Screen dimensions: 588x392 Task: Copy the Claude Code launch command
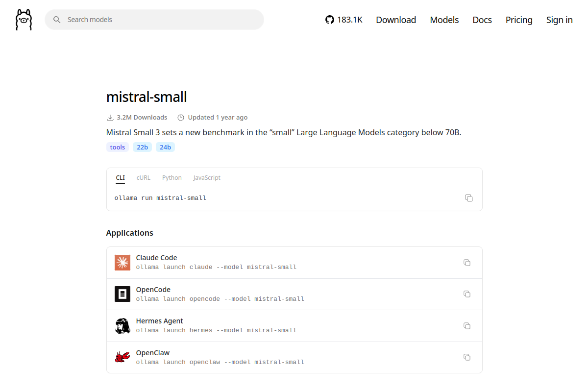[467, 263]
